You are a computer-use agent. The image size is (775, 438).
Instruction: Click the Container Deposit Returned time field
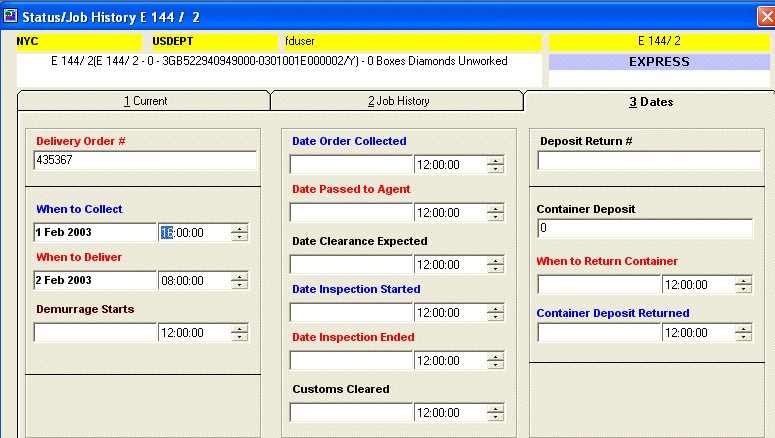pyautogui.click(x=699, y=332)
